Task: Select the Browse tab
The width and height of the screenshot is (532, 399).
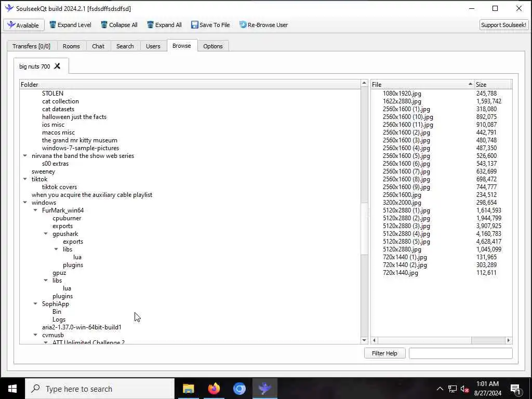Action: [181, 46]
